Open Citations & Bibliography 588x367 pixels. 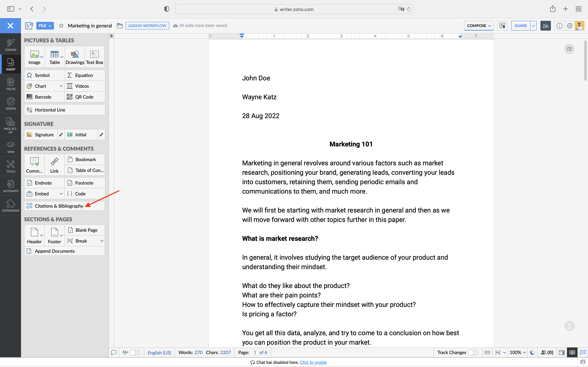point(59,206)
